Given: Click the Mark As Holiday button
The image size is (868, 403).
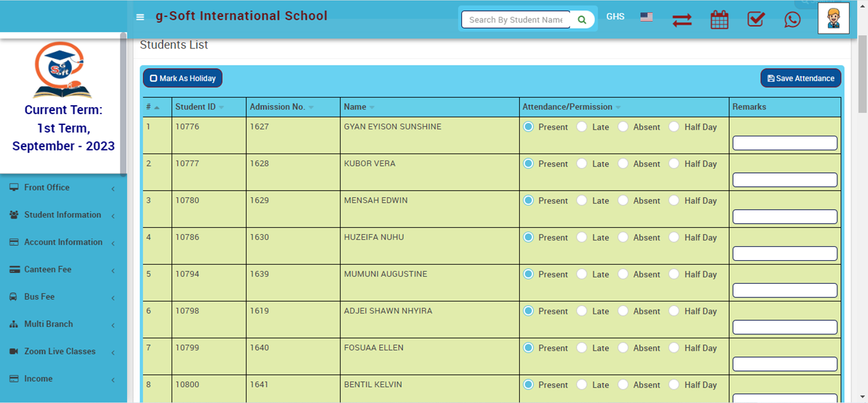Looking at the screenshot, I should tap(182, 78).
